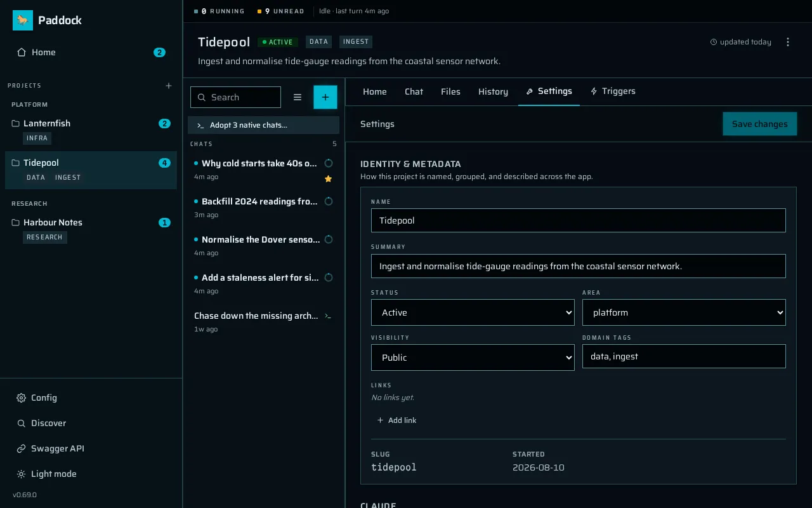Viewport: 812px width, 508px height.
Task: Click the 9 Unread indicator
Action: [x=281, y=11]
